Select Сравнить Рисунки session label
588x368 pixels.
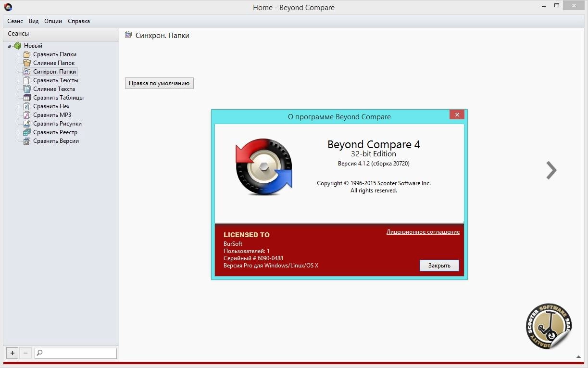(x=57, y=124)
